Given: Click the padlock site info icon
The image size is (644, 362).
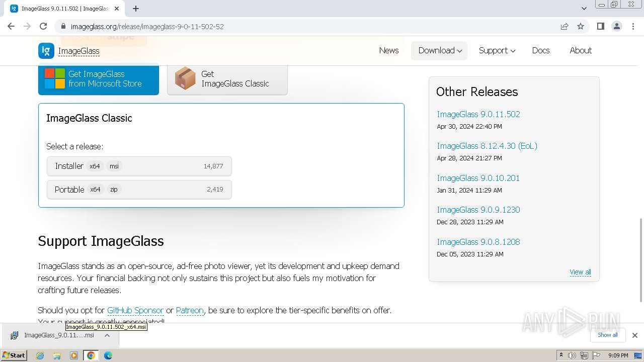Looking at the screenshot, I should (x=63, y=26).
